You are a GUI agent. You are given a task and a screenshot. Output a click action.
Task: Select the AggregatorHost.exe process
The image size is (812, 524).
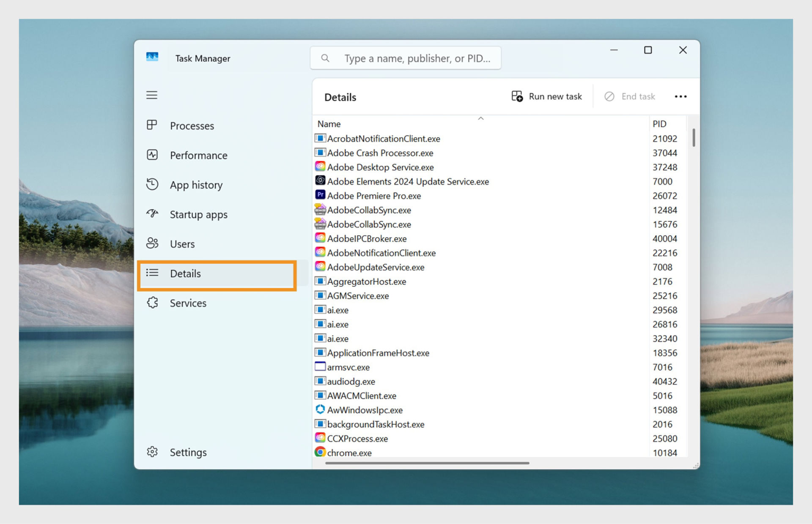tap(500, 281)
